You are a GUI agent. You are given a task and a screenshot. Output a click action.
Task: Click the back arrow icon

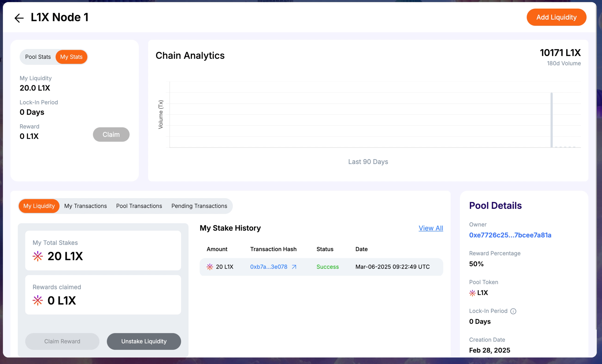click(x=19, y=18)
